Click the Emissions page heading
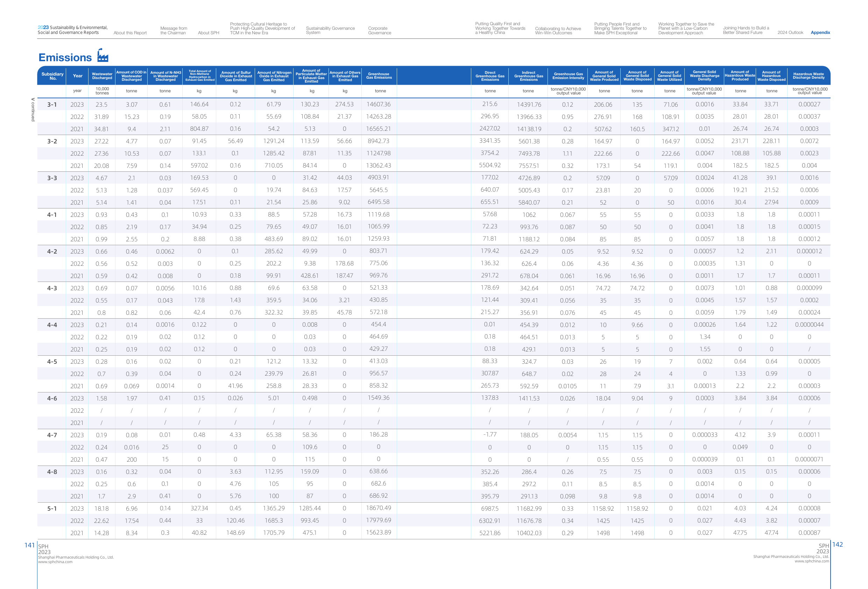The image size is (868, 589). 65,57
